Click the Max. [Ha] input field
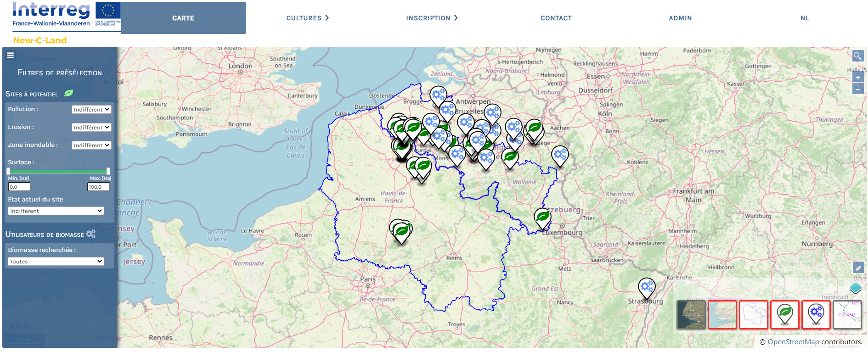The width and height of the screenshot is (868, 352). pyautogui.click(x=99, y=187)
